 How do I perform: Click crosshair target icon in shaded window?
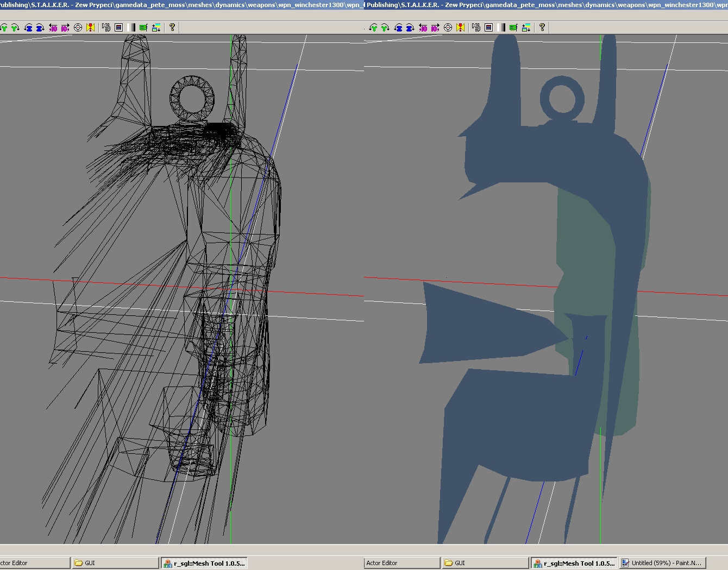pos(448,28)
